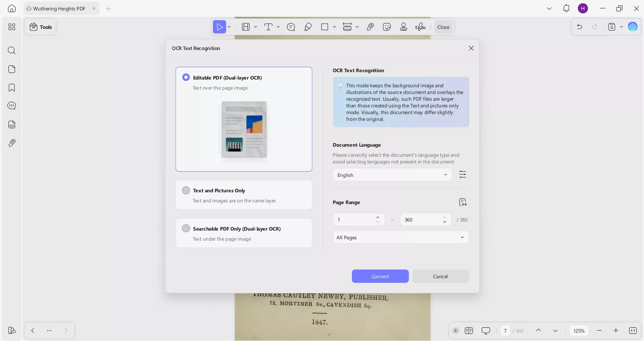This screenshot has width=644, height=341.
Task: Expand selection tool options arrow
Action: click(229, 27)
